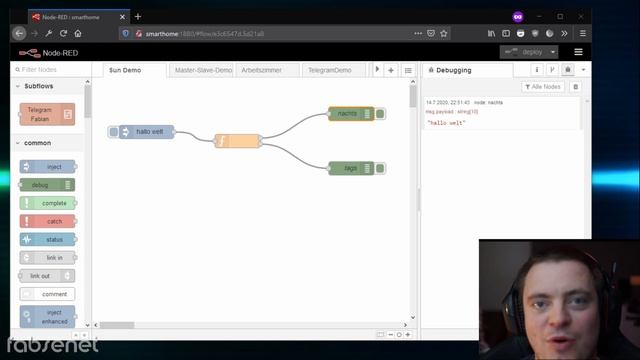Pick inject enhanced node in palette
This screenshot has height=360, width=640.
[x=47, y=317]
